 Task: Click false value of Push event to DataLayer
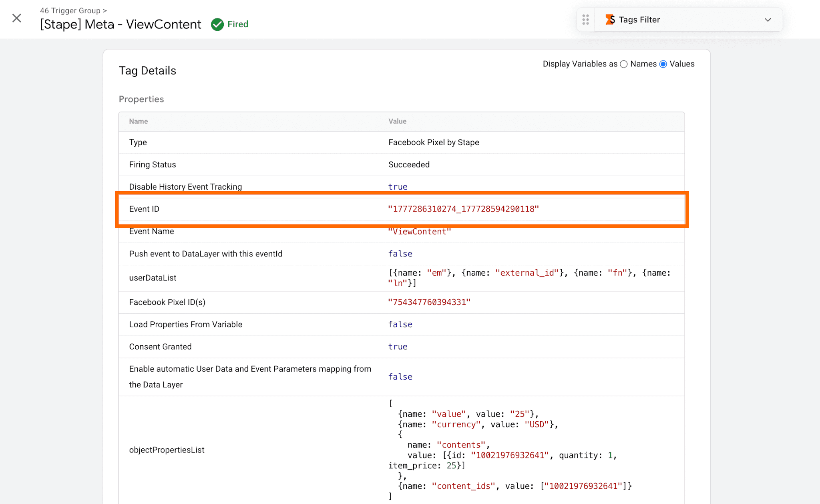click(x=400, y=254)
